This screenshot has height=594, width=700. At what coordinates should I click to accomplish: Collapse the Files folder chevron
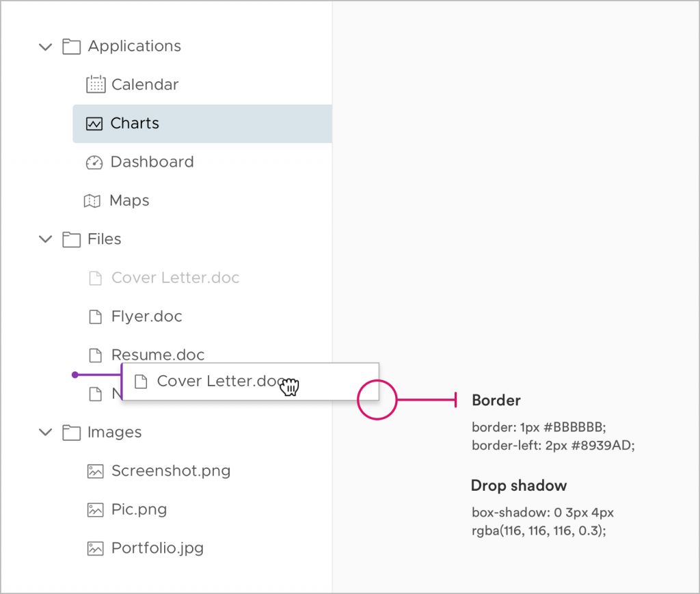click(x=46, y=239)
